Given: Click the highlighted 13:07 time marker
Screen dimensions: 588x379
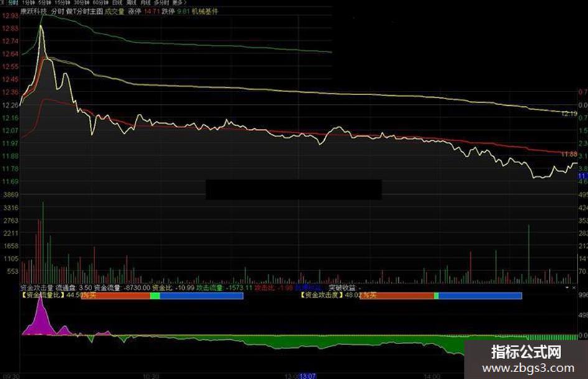Looking at the screenshot, I should (308, 376).
